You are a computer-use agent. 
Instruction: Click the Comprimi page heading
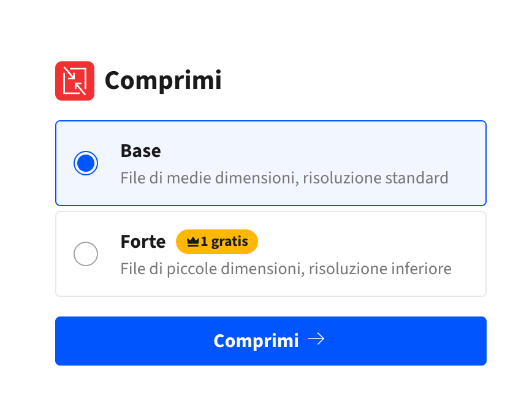click(x=163, y=81)
